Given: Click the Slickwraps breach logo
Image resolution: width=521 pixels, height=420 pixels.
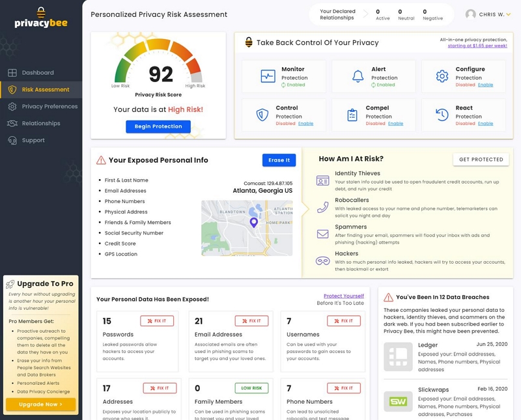Looking at the screenshot, I should pos(398,402).
